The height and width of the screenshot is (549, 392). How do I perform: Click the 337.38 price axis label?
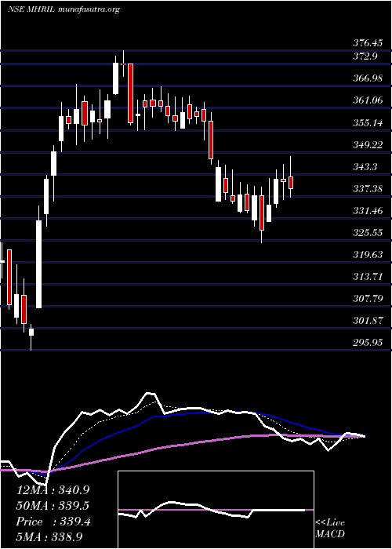(x=368, y=189)
